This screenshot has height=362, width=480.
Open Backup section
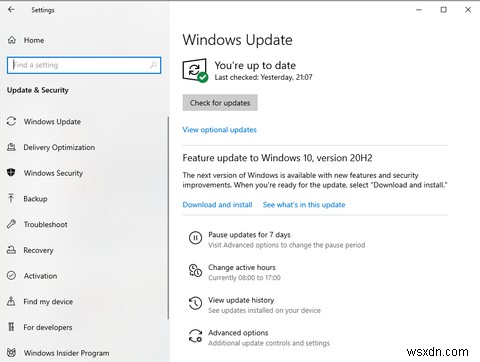tap(35, 199)
